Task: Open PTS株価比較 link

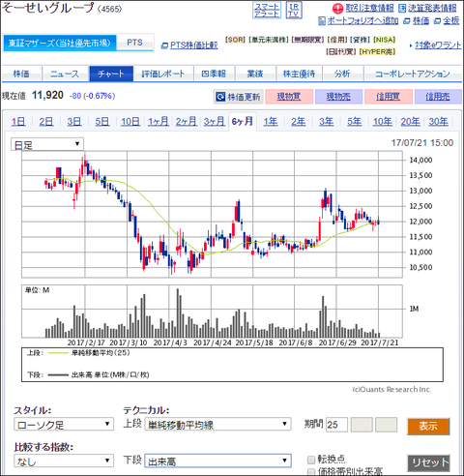Action: (193, 45)
